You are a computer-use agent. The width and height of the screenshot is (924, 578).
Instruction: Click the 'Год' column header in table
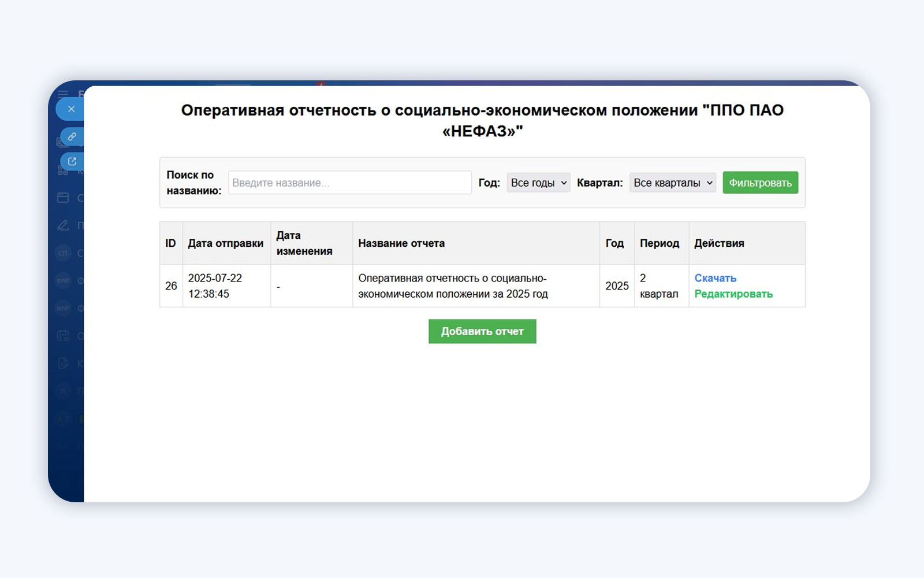pyautogui.click(x=617, y=243)
